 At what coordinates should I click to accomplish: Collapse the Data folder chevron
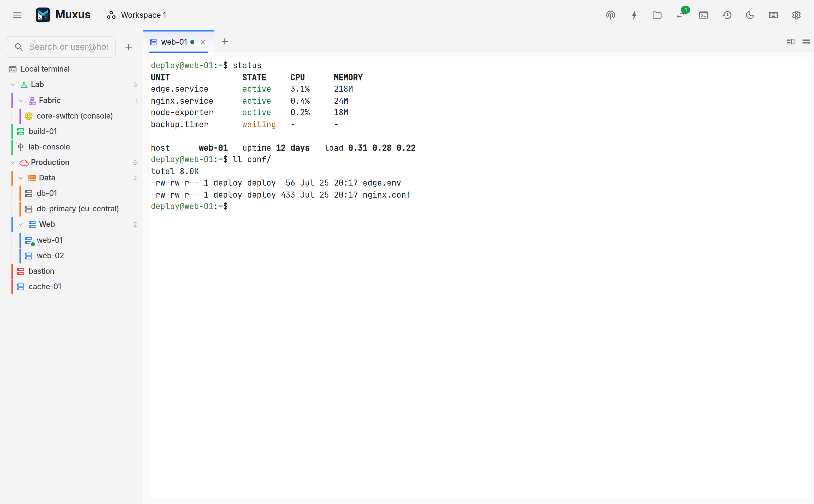point(21,178)
